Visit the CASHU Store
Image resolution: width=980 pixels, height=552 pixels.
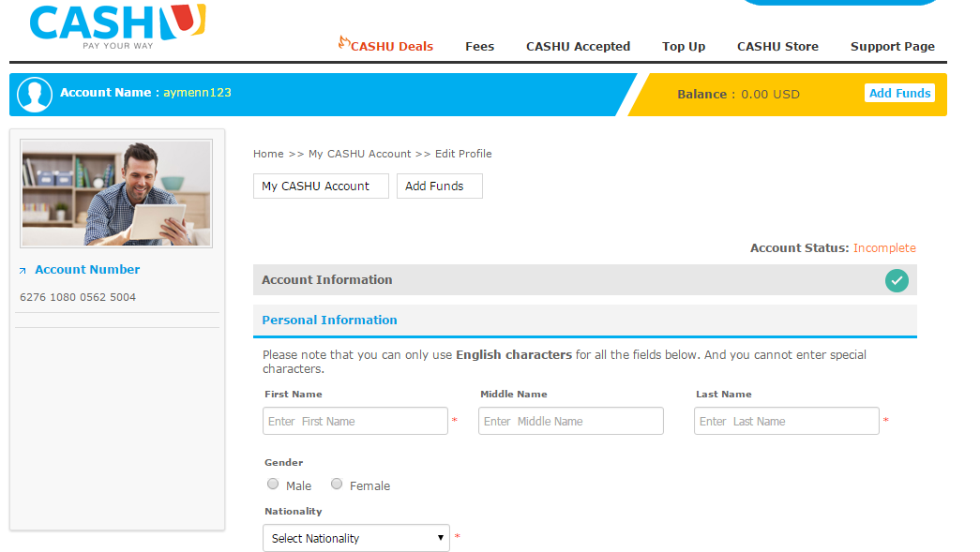777,46
